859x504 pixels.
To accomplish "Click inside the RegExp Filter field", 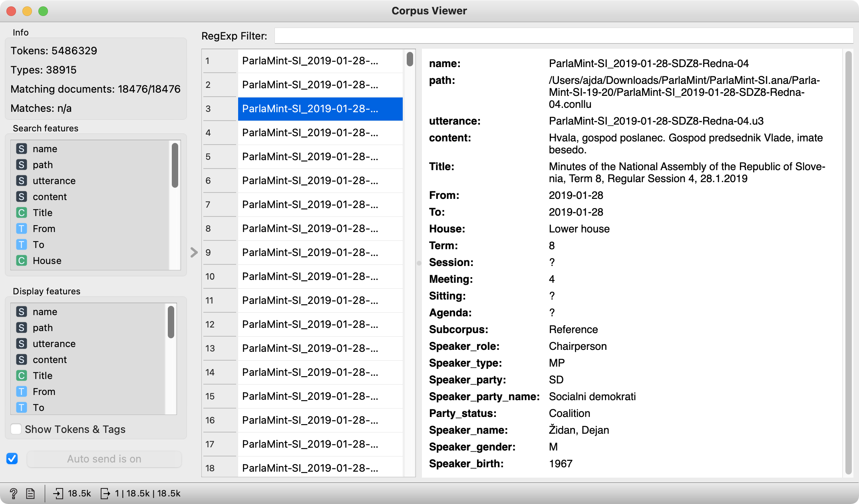I will 563,36.
